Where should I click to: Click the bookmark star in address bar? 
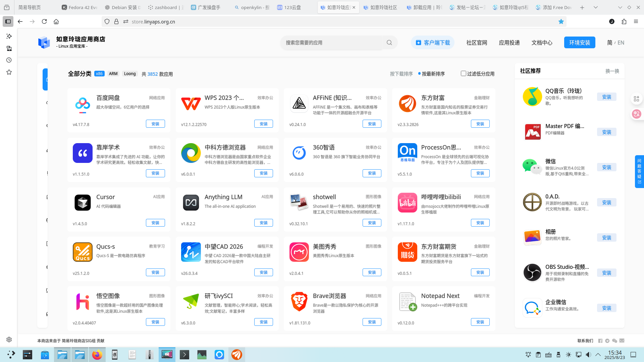click(561, 21)
